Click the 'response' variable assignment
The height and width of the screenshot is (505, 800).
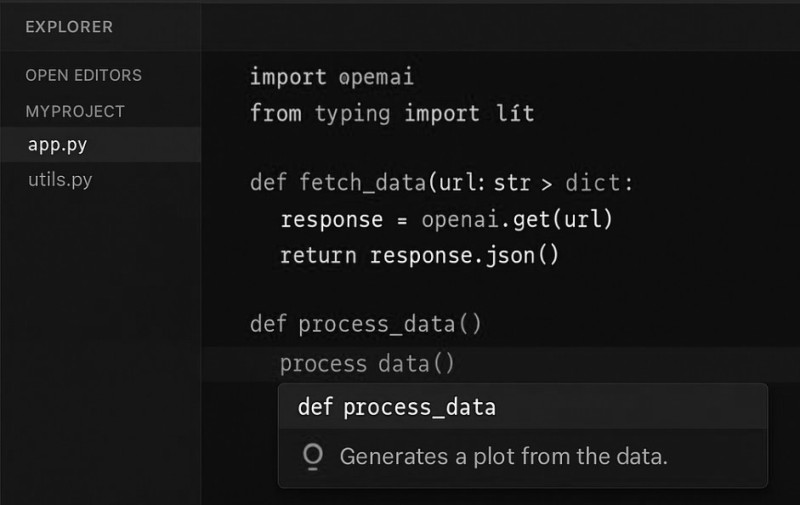coord(332,220)
